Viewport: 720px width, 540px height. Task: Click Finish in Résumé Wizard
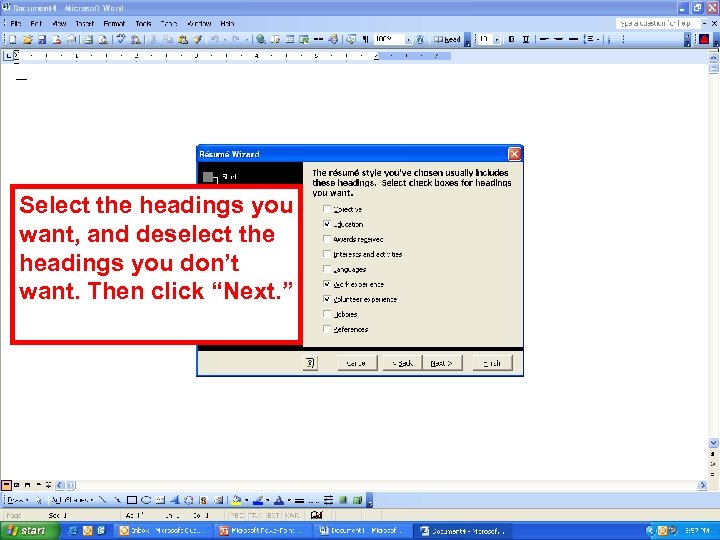[x=492, y=363]
